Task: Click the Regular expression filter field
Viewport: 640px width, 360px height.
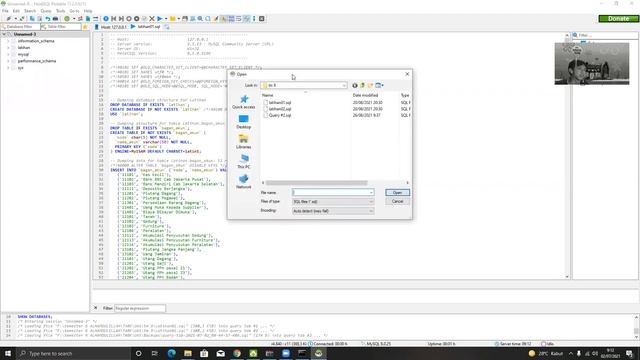Action: click(140, 309)
